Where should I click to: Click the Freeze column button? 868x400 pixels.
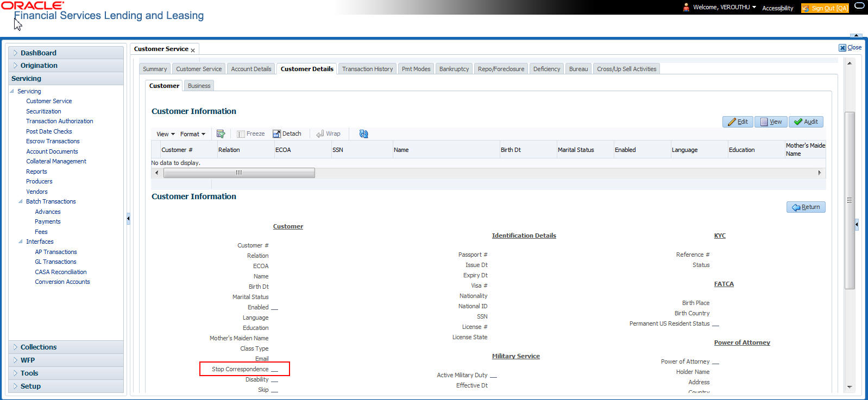[250, 134]
